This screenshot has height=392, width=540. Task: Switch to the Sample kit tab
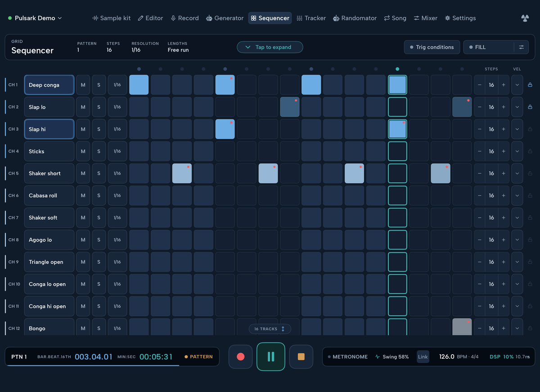tap(111, 18)
